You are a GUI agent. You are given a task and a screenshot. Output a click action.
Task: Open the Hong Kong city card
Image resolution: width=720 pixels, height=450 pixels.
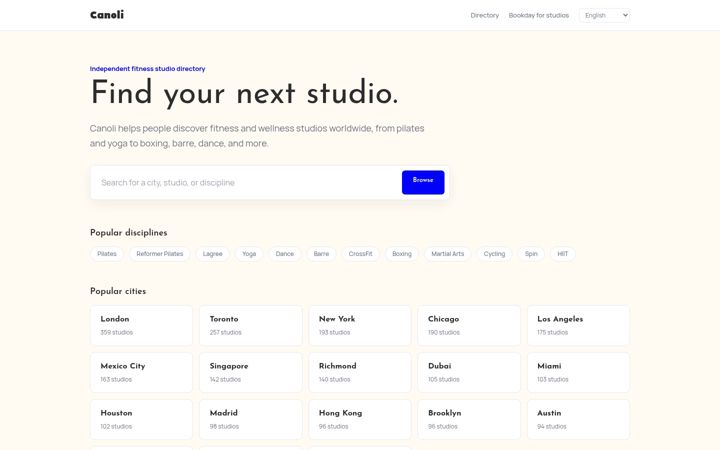[x=360, y=419]
